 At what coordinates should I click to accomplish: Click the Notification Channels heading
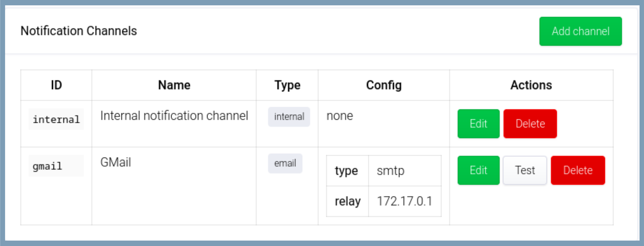click(79, 31)
